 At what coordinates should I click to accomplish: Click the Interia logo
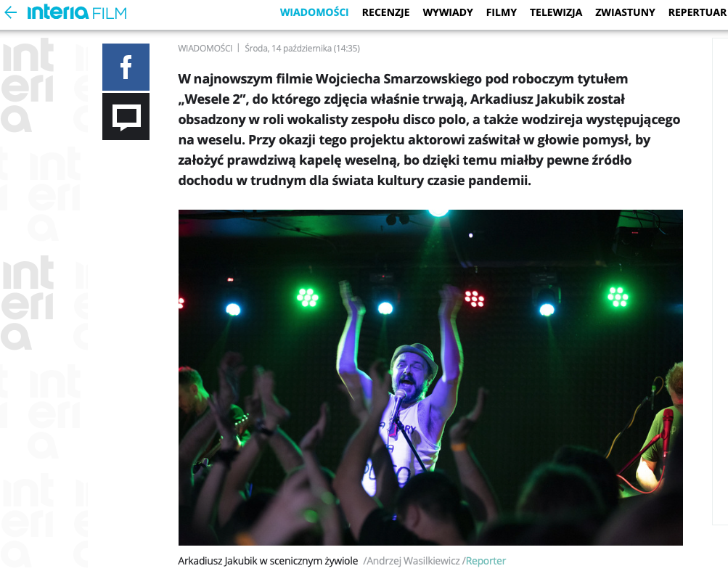coord(57,12)
